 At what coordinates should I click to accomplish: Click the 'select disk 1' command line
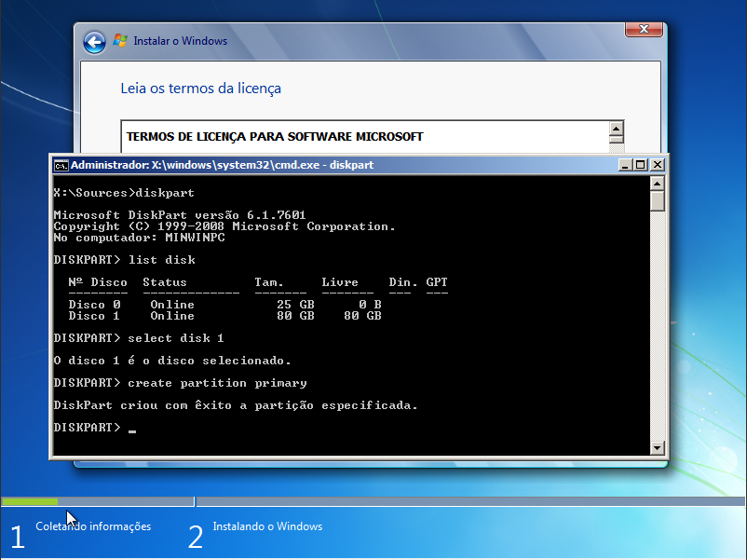[139, 338]
